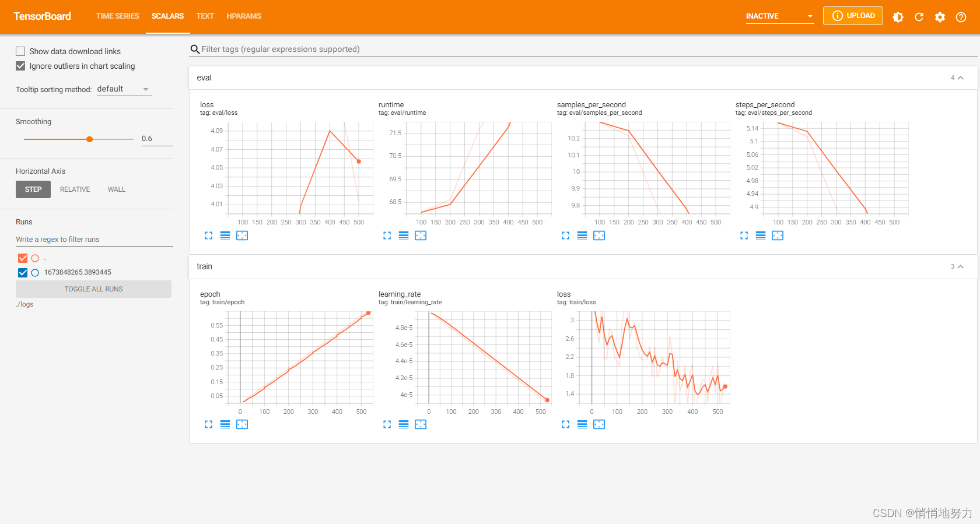This screenshot has height=524, width=980.
Task: Expand eval loss chart to full size
Action: coord(209,235)
